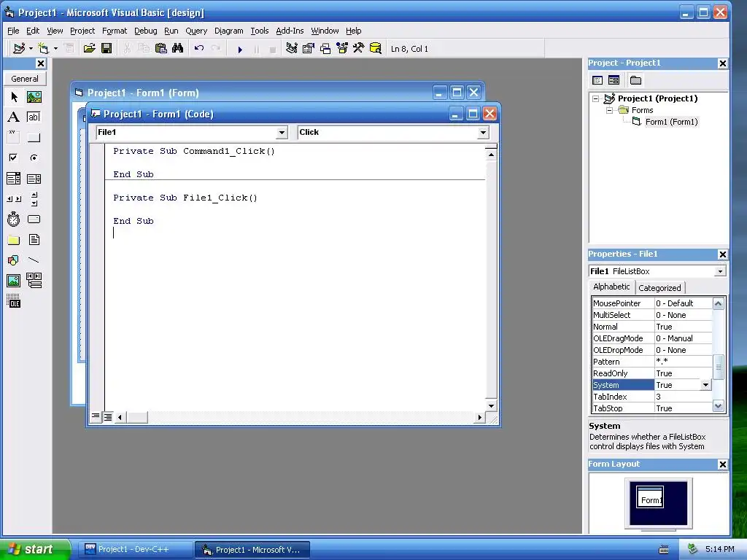Image resolution: width=747 pixels, height=560 pixels.
Task: Select the CommandButton control tool
Action: (34, 138)
